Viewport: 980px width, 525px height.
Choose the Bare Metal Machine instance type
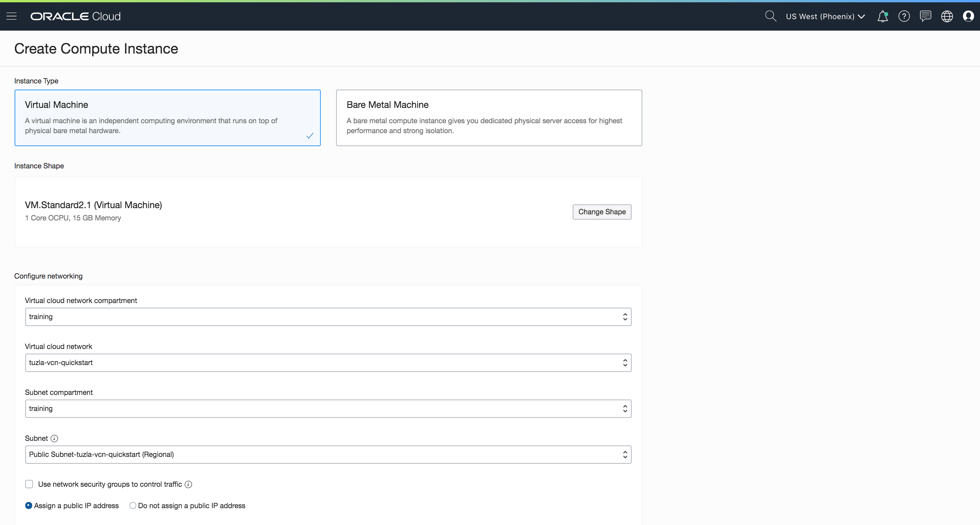click(489, 117)
